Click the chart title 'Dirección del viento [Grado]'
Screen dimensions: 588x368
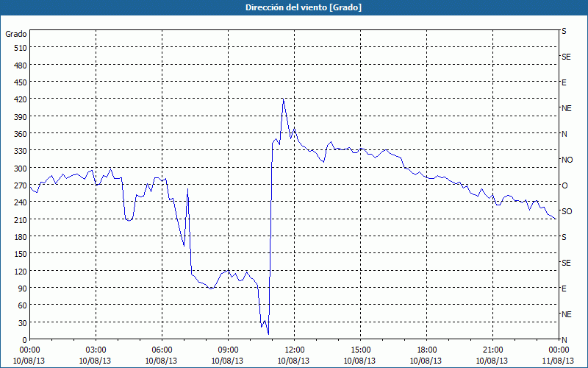point(304,7)
